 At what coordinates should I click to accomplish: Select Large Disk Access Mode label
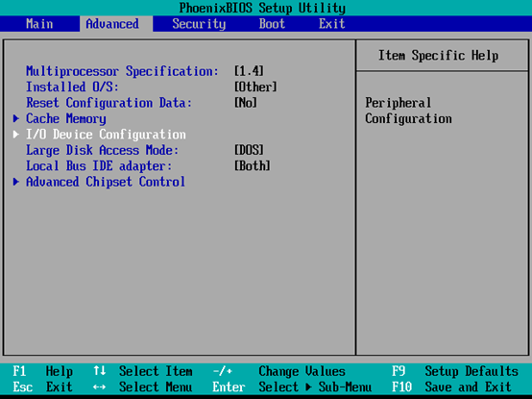103,150
